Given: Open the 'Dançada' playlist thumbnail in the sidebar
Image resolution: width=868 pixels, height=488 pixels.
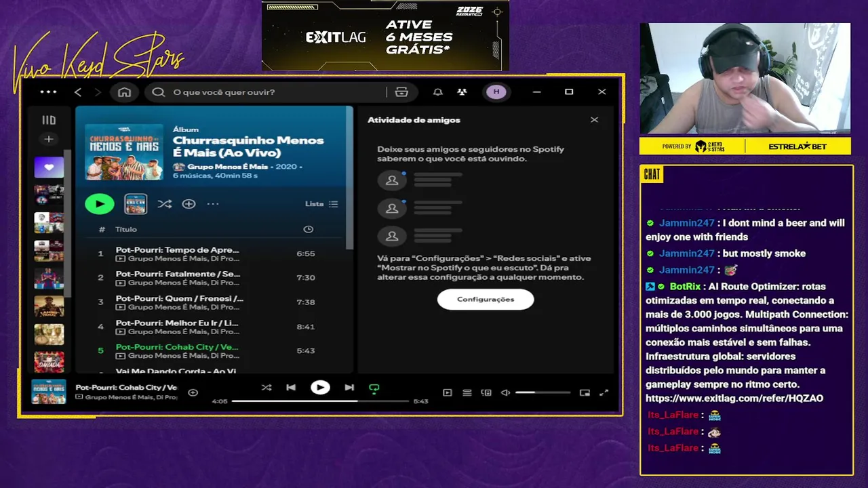Looking at the screenshot, I should tap(49, 362).
